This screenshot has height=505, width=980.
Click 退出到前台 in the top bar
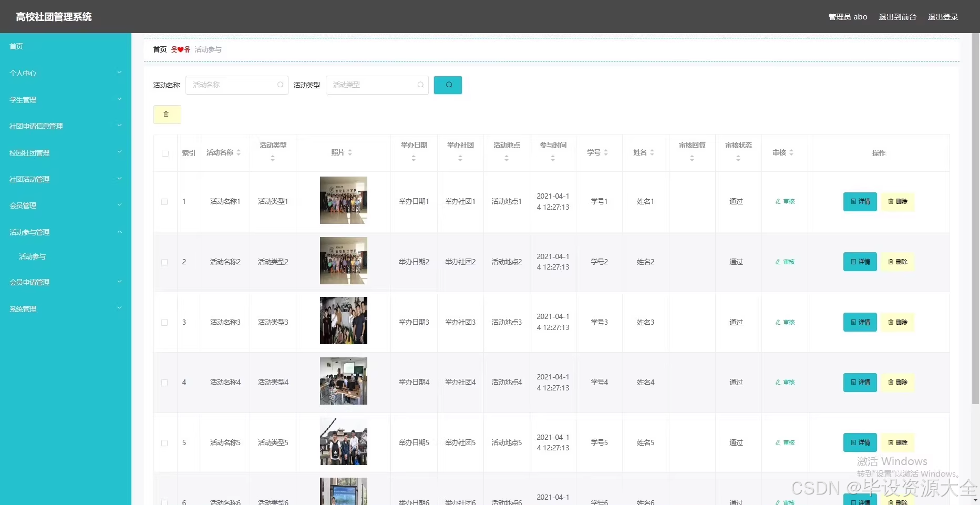898,17
